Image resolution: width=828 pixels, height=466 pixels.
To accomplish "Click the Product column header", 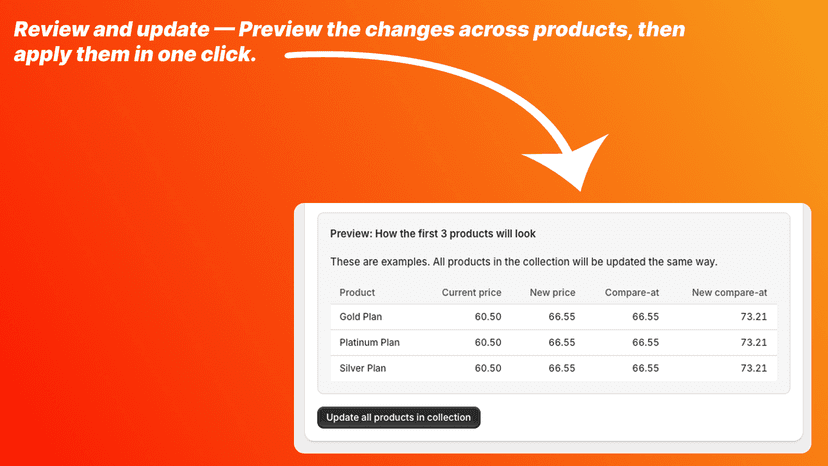I will (x=357, y=293).
